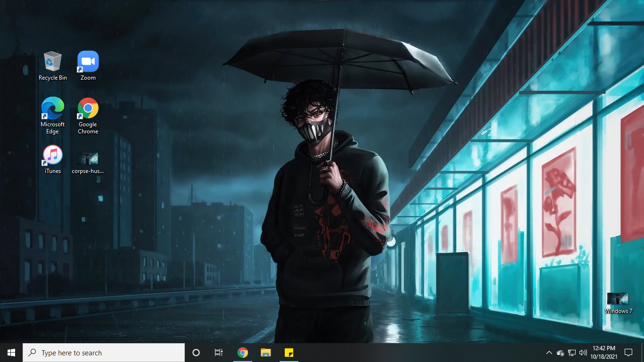
Task: Open the Action Center notifications icon
Action: [628, 353]
